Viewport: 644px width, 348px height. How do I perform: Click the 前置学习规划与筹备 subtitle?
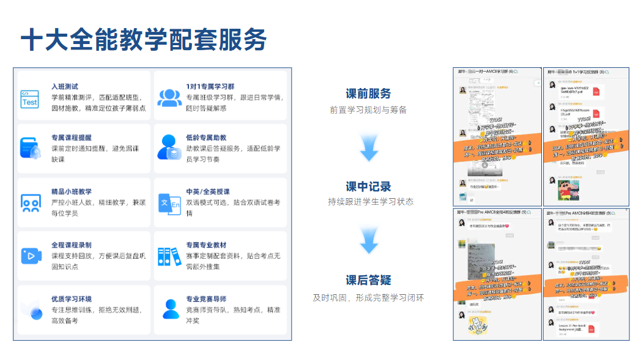pyautogui.click(x=368, y=110)
